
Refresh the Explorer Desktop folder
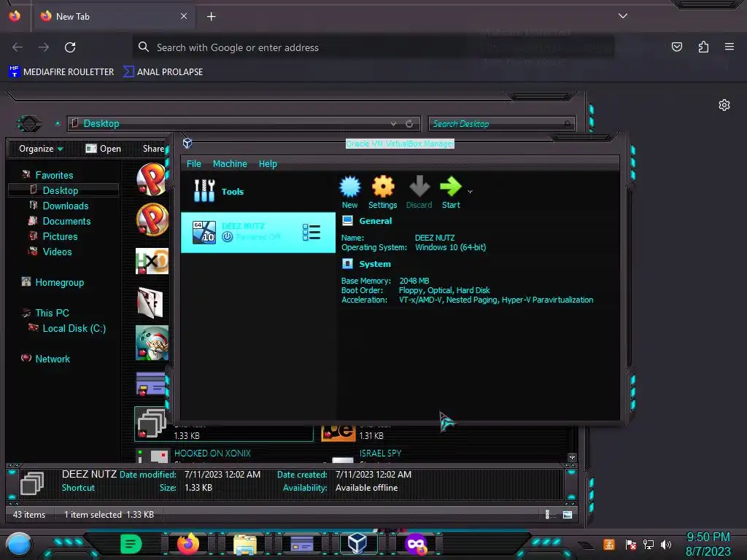coord(409,123)
